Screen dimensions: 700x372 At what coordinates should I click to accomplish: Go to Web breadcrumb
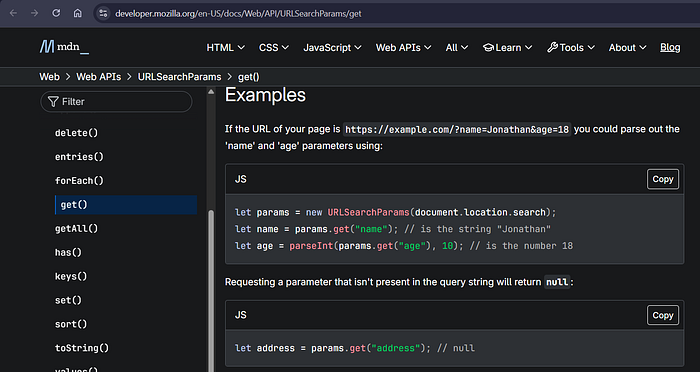coord(50,77)
